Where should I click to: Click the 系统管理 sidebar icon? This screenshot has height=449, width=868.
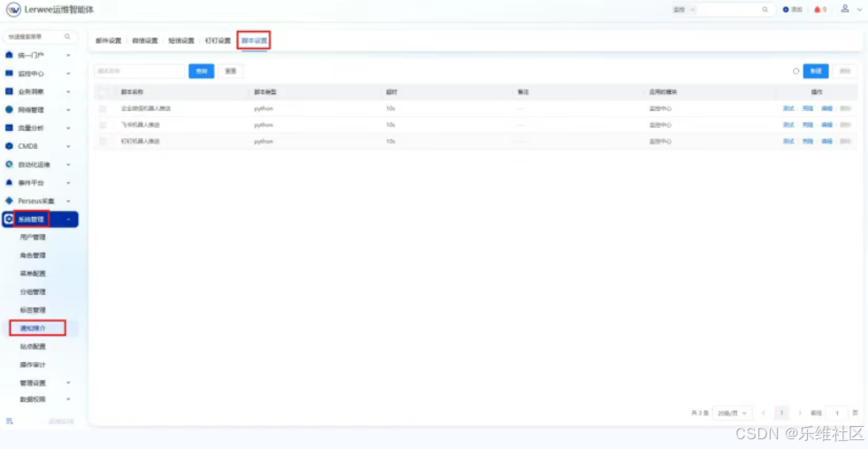[9, 219]
